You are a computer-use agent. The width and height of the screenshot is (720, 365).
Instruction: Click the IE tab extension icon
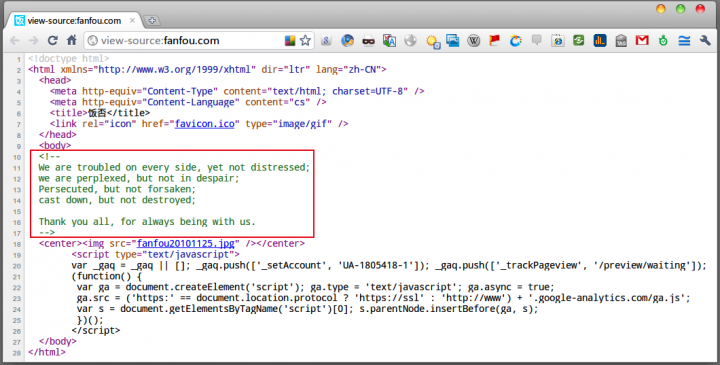(557, 40)
